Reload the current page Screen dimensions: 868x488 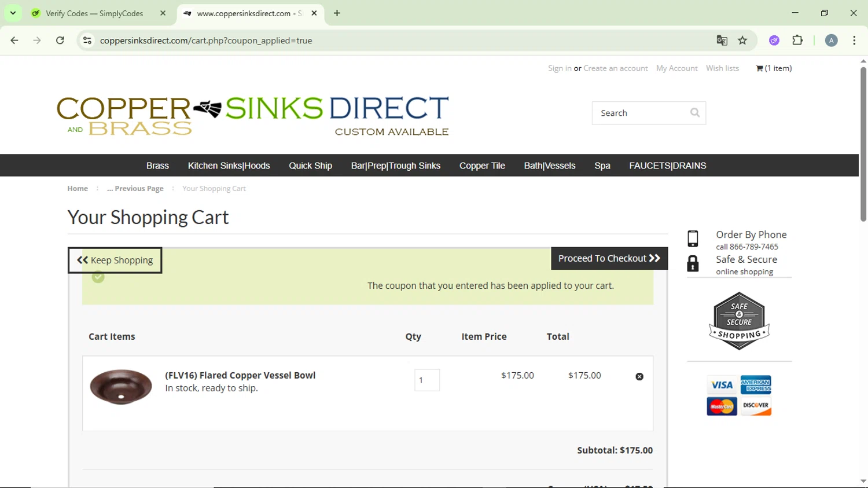60,41
